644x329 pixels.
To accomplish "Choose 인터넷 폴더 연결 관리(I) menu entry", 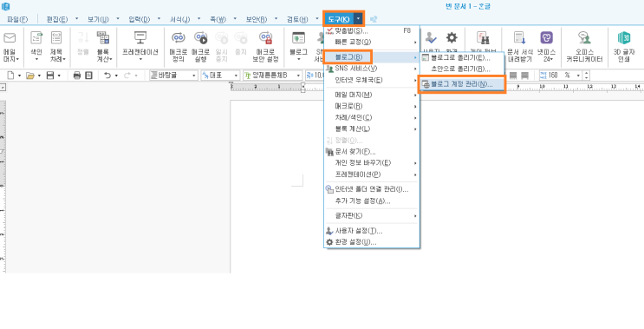I will point(371,189).
